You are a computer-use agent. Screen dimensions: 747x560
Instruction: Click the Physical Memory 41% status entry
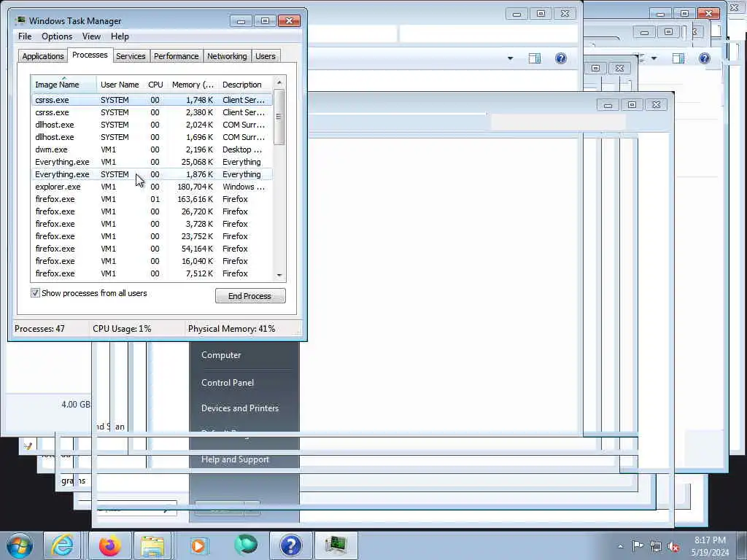[231, 329]
